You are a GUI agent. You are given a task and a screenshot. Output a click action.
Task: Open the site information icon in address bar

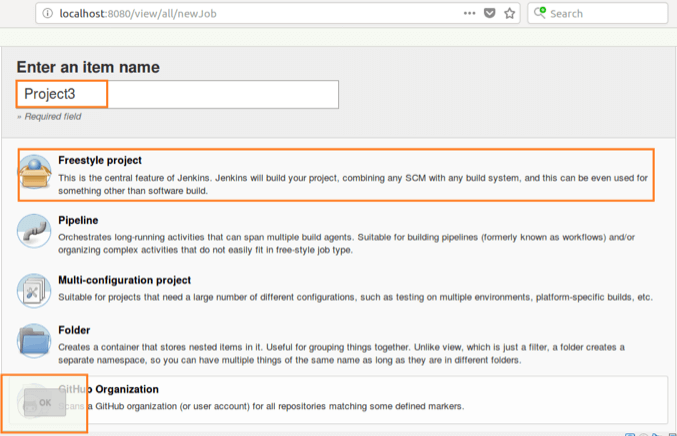47,13
